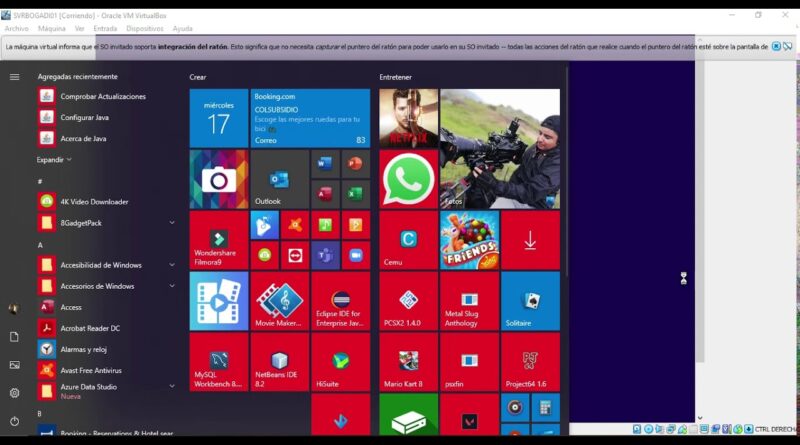Viewport: 800px width, 445px height.
Task: Dismiss the mouse integration notification
Action: click(x=776, y=46)
